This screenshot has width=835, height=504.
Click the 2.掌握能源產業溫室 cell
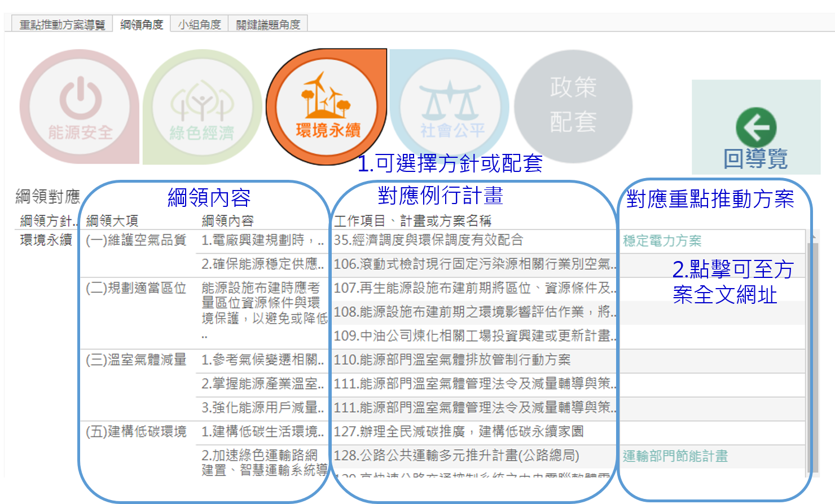click(263, 384)
